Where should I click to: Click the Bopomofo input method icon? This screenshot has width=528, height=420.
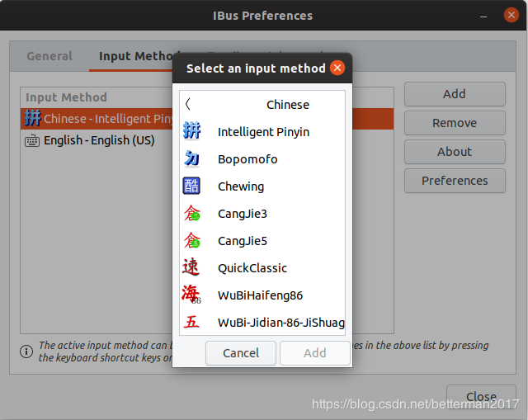pyautogui.click(x=191, y=159)
